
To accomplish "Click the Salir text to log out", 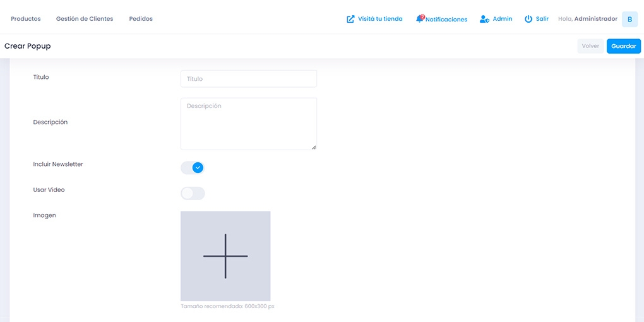I will coord(542,19).
